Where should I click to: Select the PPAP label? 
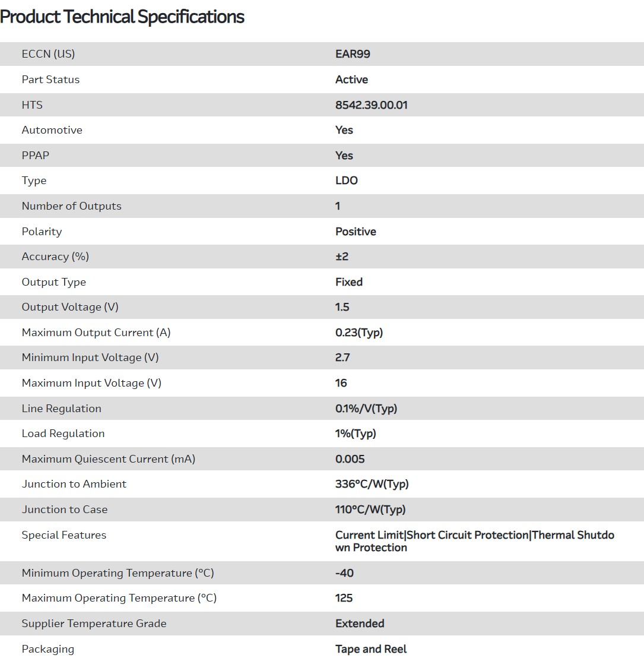[x=36, y=156]
